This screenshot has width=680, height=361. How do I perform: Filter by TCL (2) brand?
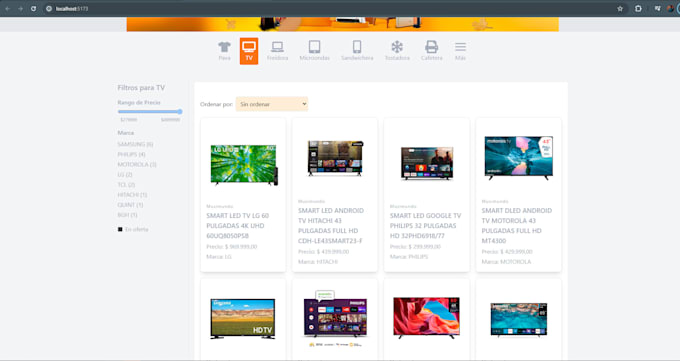[126, 184]
